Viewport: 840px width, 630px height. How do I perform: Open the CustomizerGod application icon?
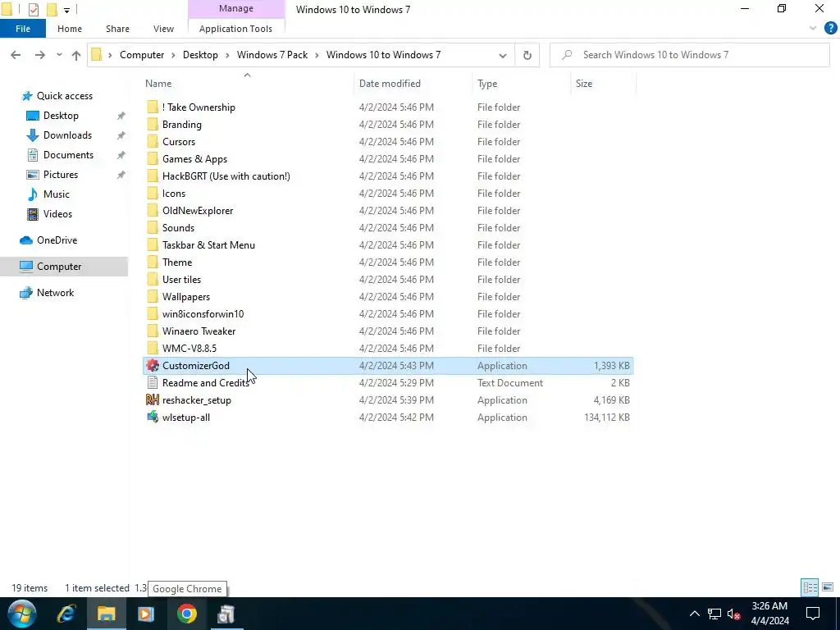[153, 365]
